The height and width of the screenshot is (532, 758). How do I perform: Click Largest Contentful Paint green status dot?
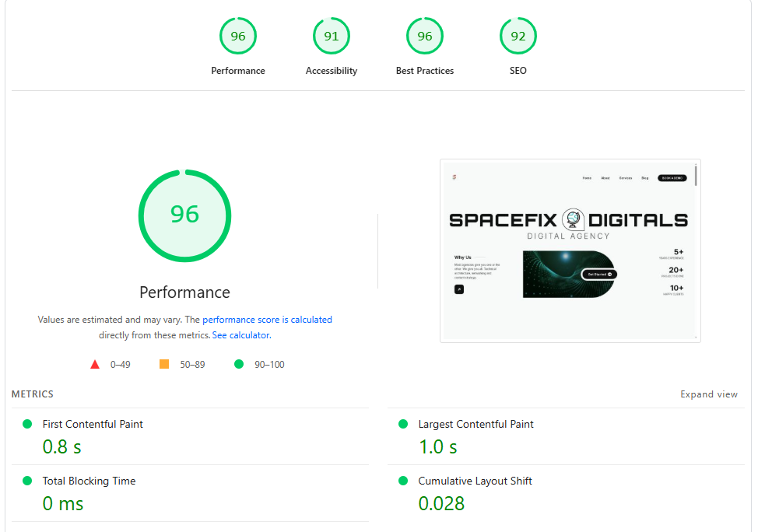coord(402,424)
